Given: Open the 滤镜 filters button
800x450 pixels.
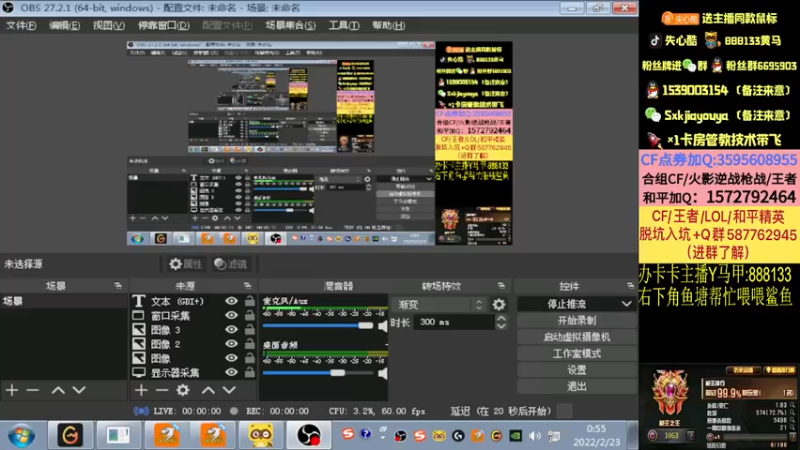Looking at the screenshot, I should pos(231,264).
